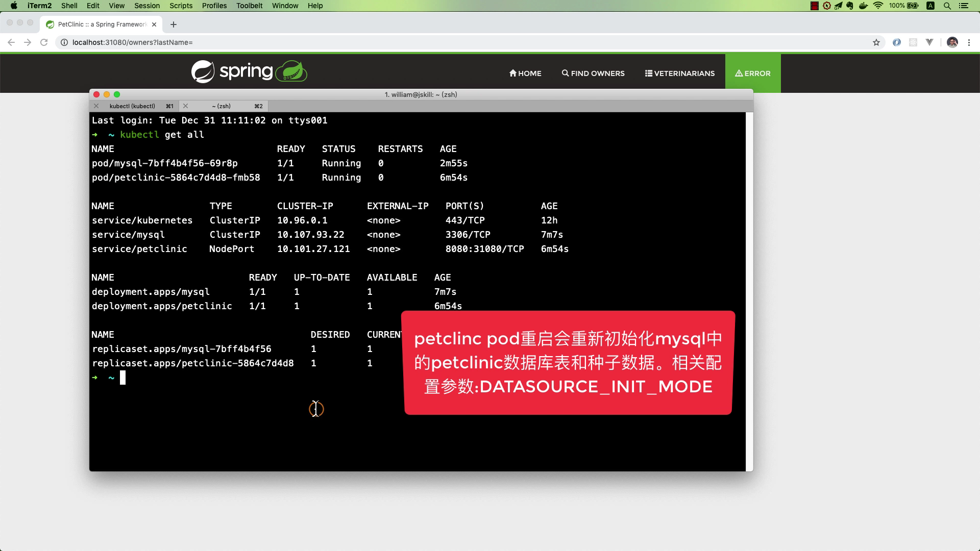The width and height of the screenshot is (980, 551).
Task: Click the Spring logo
Action: pos(249,71)
